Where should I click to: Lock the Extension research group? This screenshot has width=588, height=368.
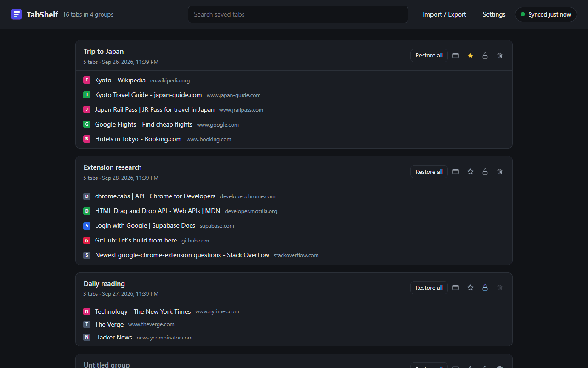(485, 172)
